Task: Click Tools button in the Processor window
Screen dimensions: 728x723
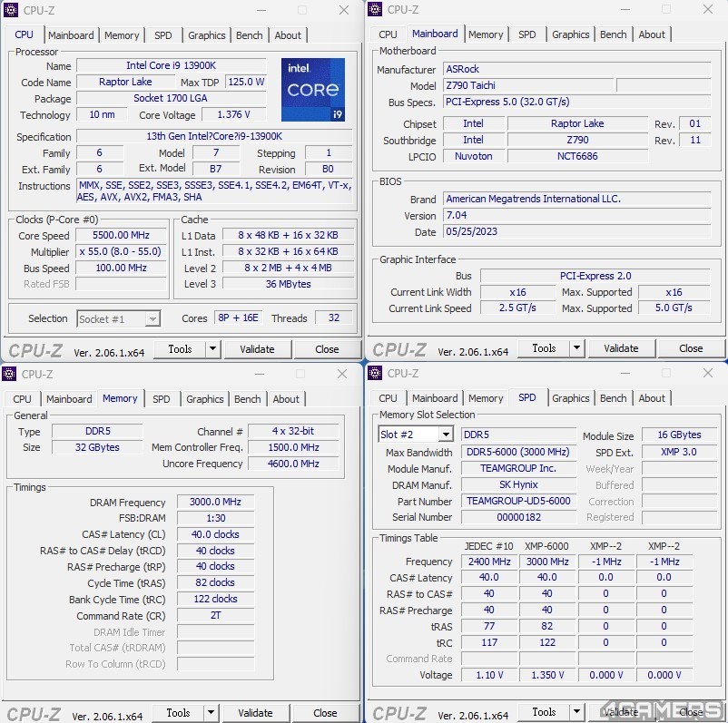Action: tap(180, 349)
